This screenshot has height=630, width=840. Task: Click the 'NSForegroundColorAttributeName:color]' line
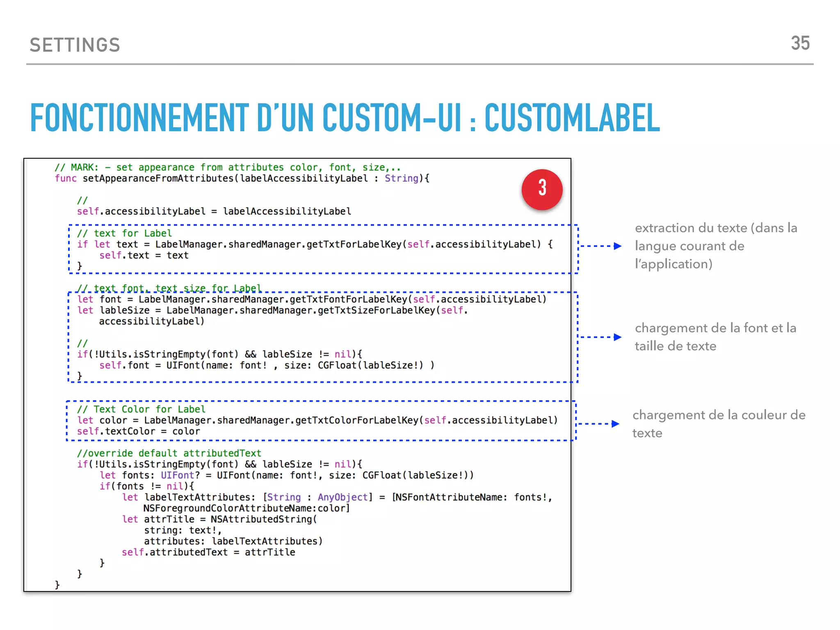click(247, 509)
